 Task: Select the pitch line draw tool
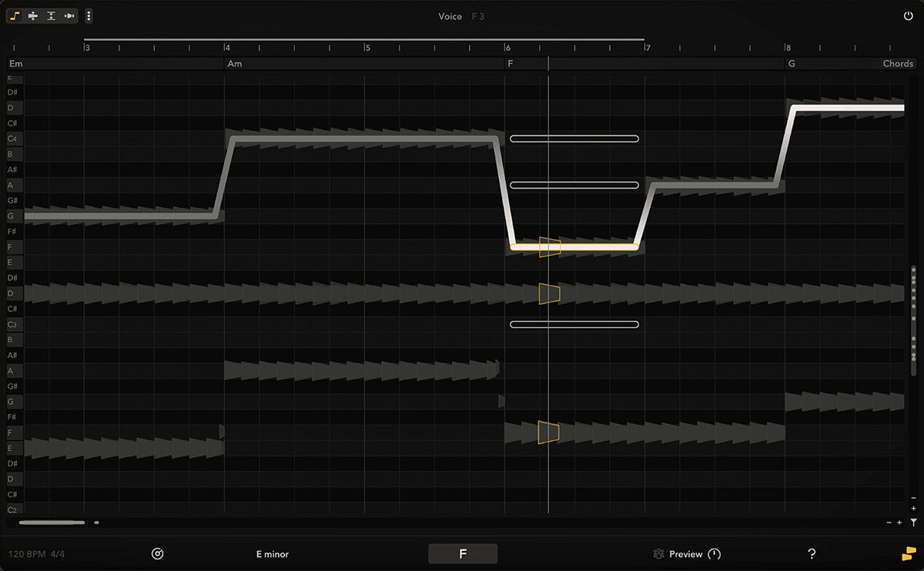point(15,15)
